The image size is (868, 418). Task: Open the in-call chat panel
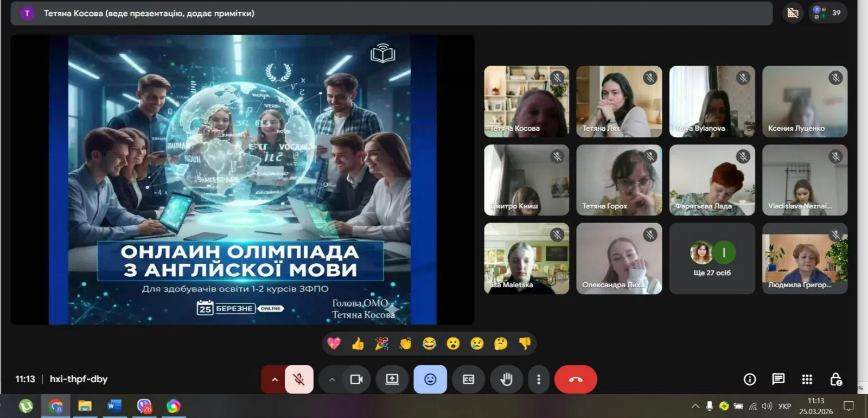tap(778, 379)
